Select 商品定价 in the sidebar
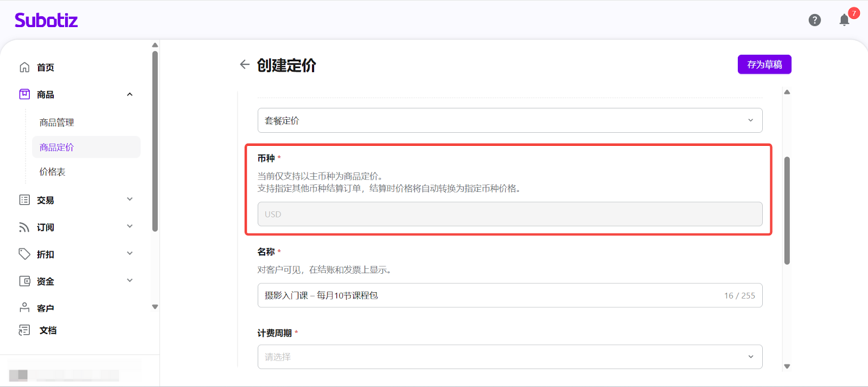The image size is (868, 387). tap(56, 147)
